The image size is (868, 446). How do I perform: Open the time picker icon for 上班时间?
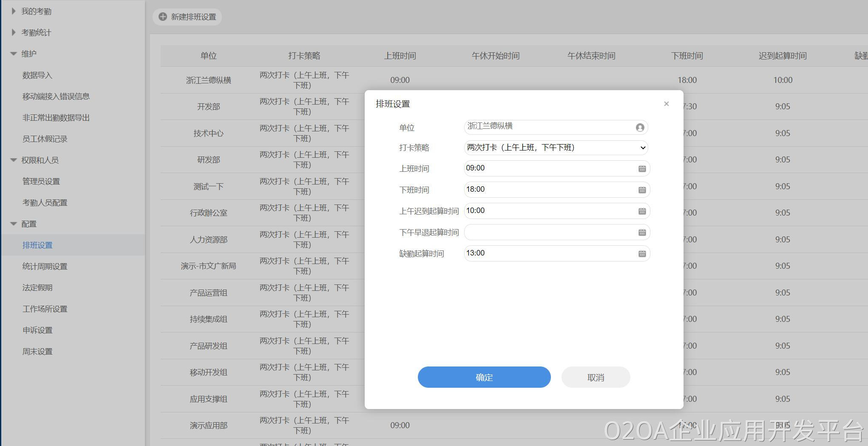coord(642,169)
